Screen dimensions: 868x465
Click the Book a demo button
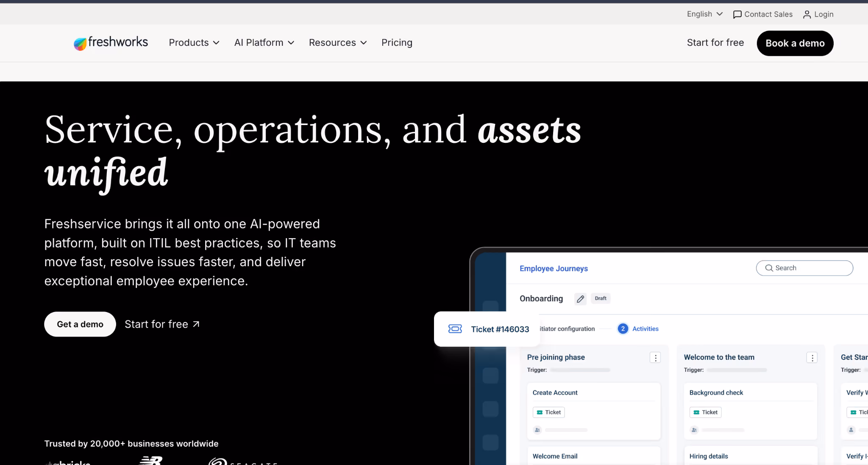coord(795,43)
